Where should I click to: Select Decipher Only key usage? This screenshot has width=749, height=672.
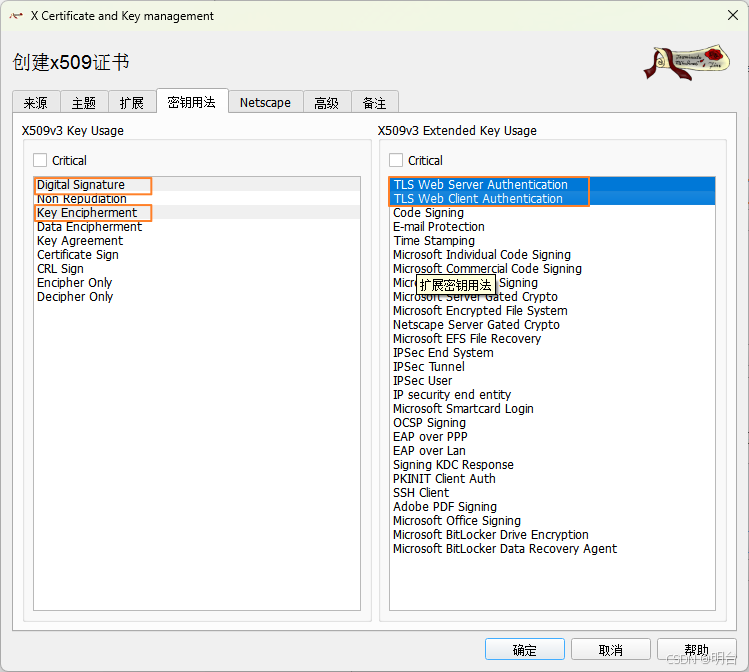[197, 297]
